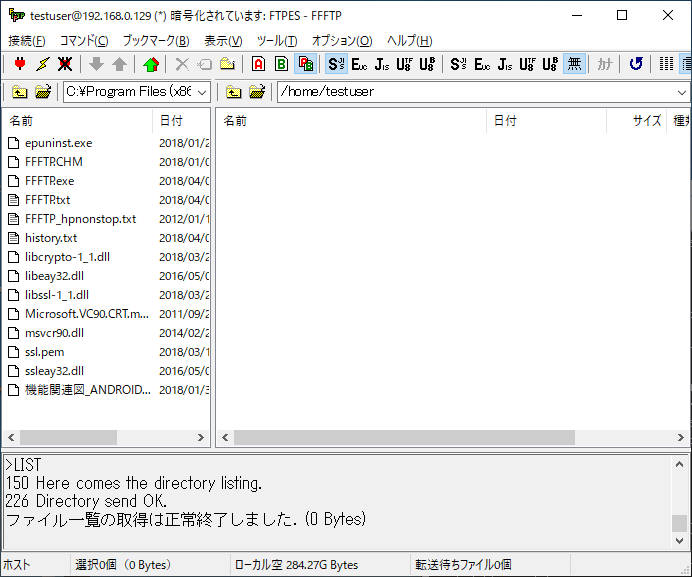Enable Binary transfer mode (green B)
The height and width of the screenshot is (577, 692).
[x=282, y=64]
